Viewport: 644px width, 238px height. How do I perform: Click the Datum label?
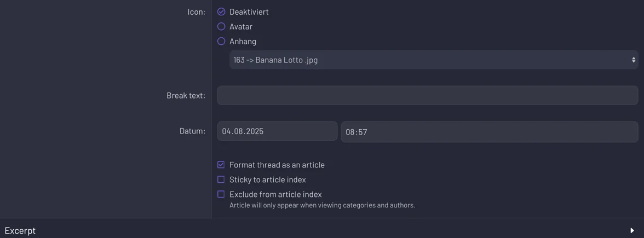point(192,131)
